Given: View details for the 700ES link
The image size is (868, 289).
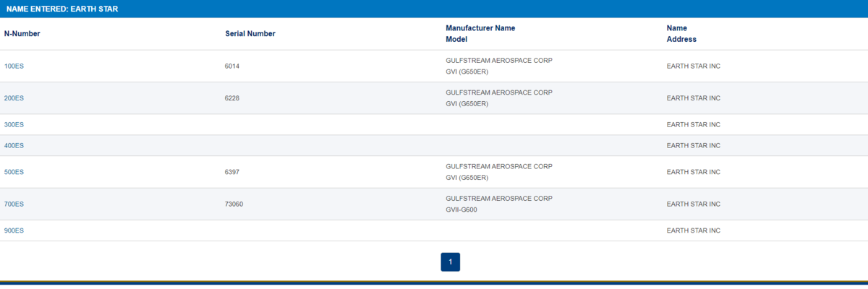Looking at the screenshot, I should tap(14, 204).
